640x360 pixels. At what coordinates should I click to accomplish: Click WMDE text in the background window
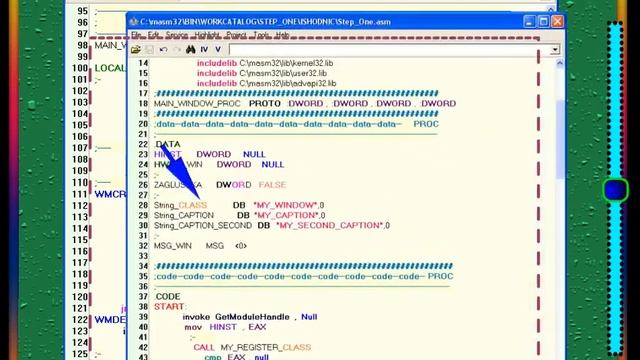(110, 320)
